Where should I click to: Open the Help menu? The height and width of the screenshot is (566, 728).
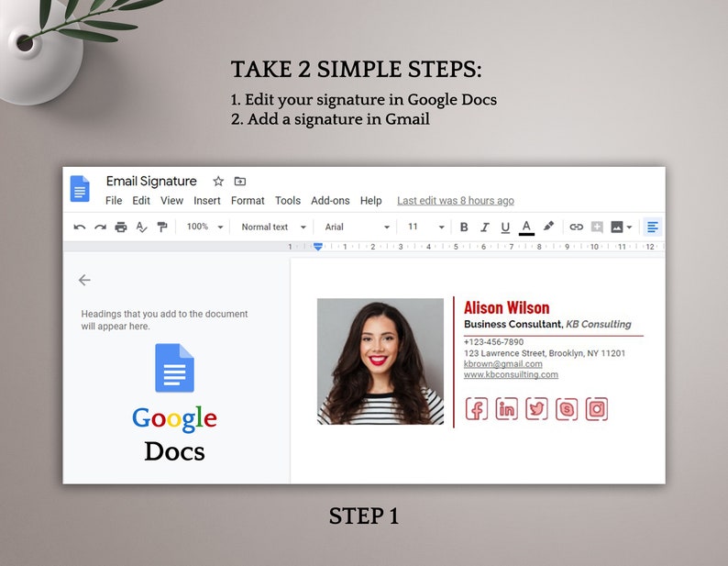[x=371, y=201]
